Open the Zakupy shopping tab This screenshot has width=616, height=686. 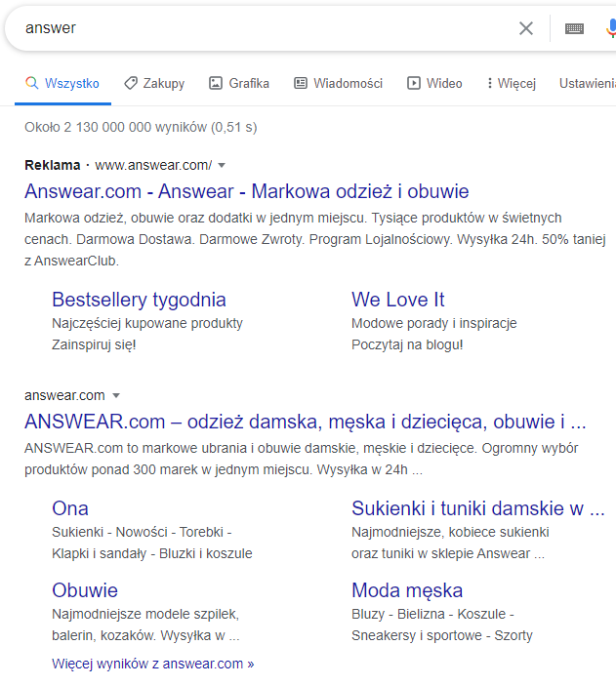154,84
